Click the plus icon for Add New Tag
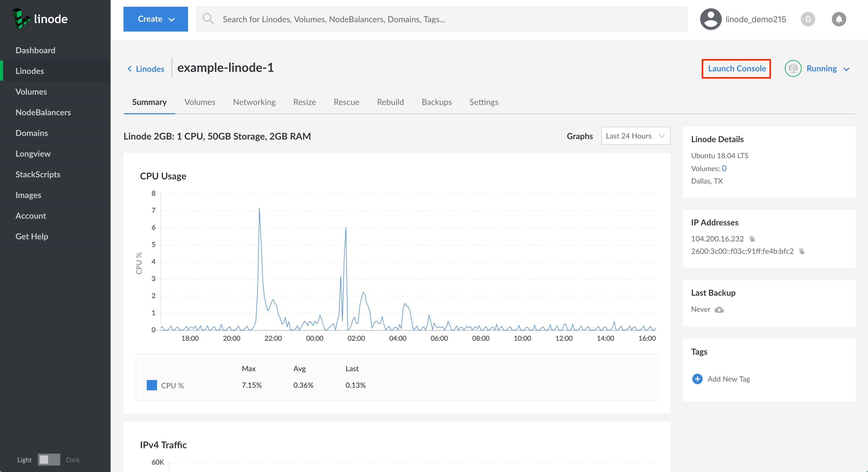Viewport: 868px width, 472px height. click(697, 379)
